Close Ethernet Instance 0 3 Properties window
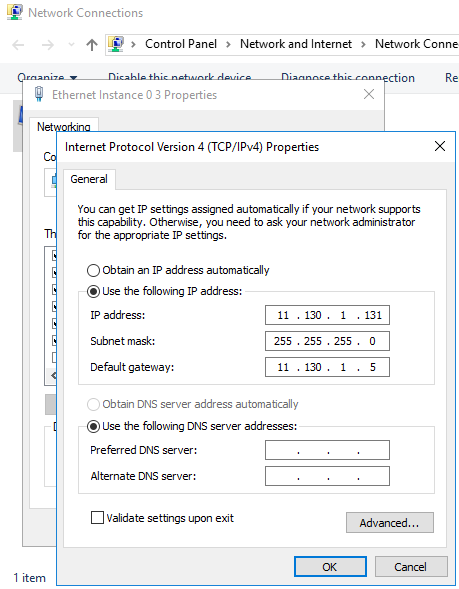Image resolution: width=459 pixels, height=589 pixels. [369, 94]
